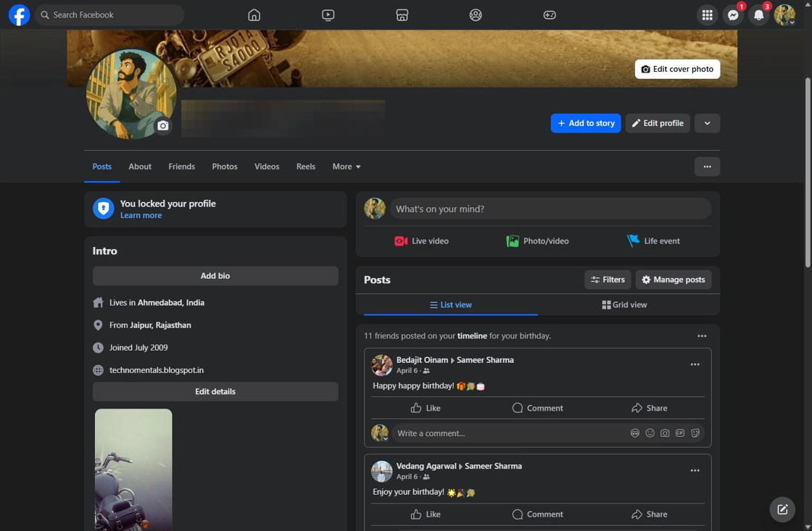Open account menu via top-right avatar
Screen dimensions: 812x531
[x=784, y=15]
